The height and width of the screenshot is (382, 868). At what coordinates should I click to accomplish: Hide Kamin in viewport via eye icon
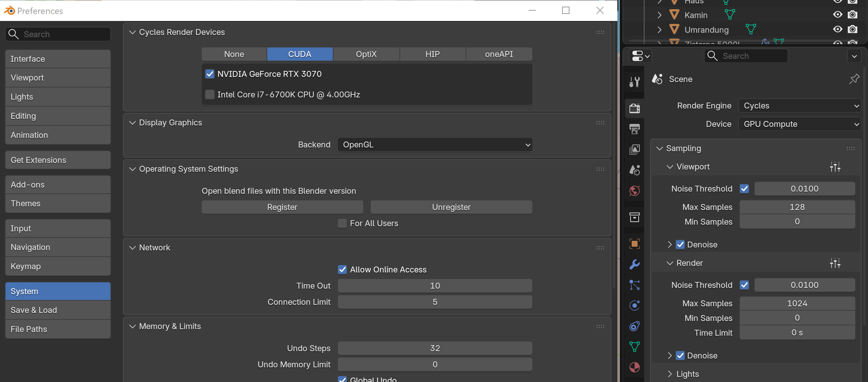pyautogui.click(x=837, y=15)
